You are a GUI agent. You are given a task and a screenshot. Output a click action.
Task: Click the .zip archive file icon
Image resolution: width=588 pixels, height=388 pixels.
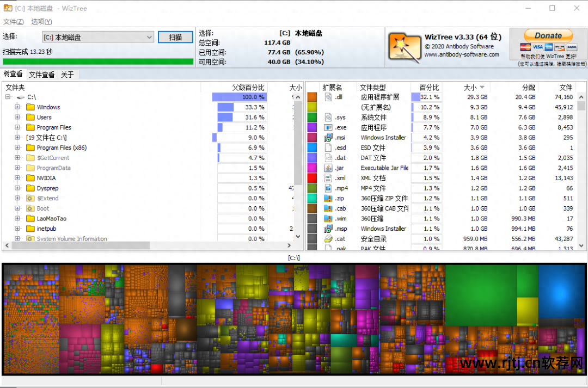point(328,199)
